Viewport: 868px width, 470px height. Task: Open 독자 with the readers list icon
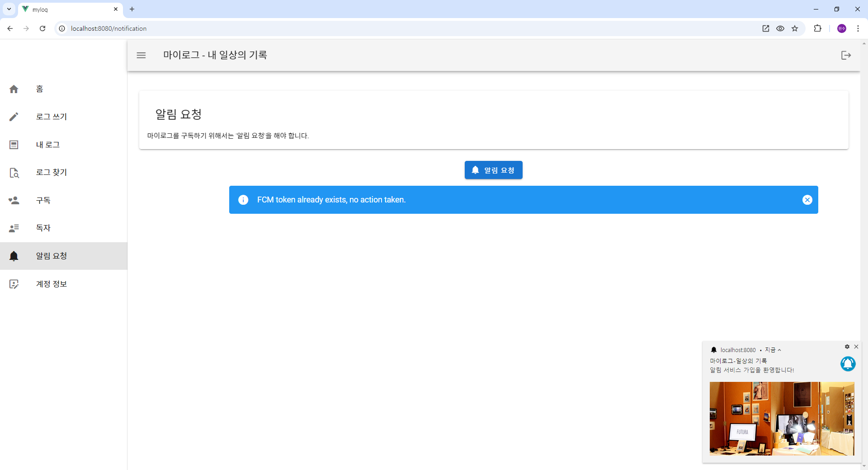click(x=14, y=228)
